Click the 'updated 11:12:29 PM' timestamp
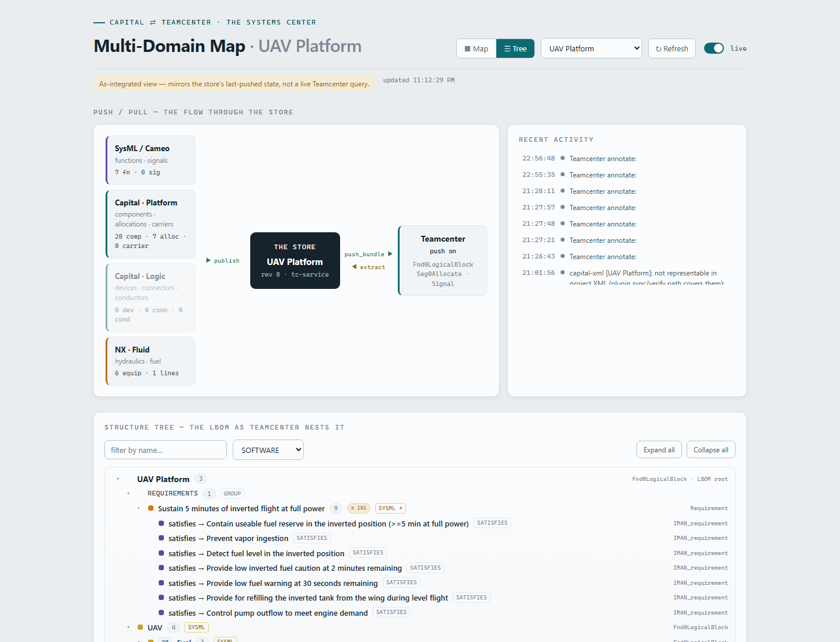840x642 pixels. 419,80
